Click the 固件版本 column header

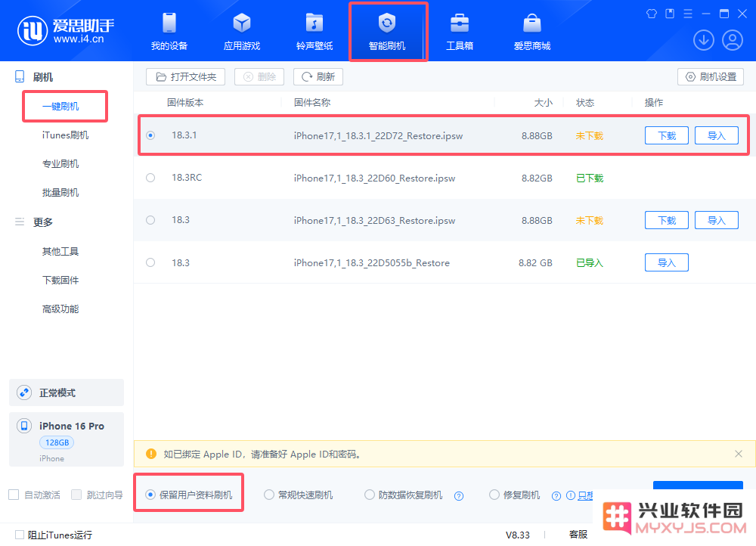click(x=185, y=103)
